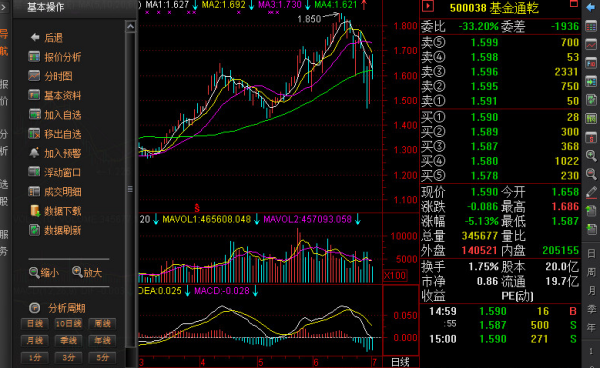
Task: Click the red arrow beside 500038 title
Action: click(x=428, y=6)
